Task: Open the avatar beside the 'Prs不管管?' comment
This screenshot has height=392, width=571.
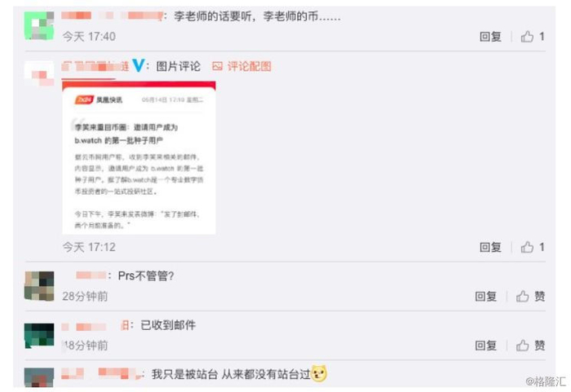Action: click(x=39, y=286)
